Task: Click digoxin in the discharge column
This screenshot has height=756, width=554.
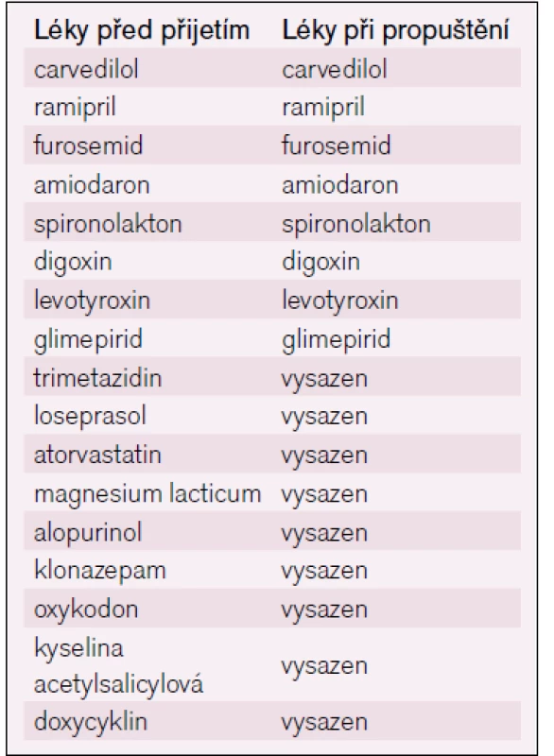Action: pos(320,262)
